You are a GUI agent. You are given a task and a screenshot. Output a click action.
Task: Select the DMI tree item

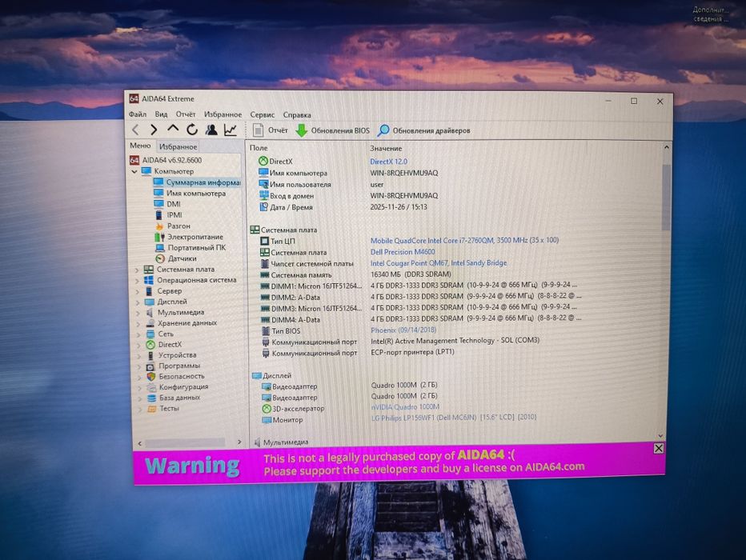coord(167,204)
